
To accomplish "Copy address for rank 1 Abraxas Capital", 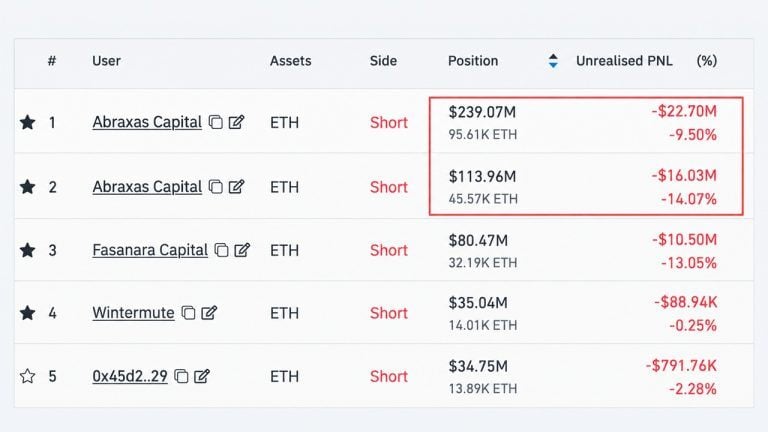I will coord(216,122).
